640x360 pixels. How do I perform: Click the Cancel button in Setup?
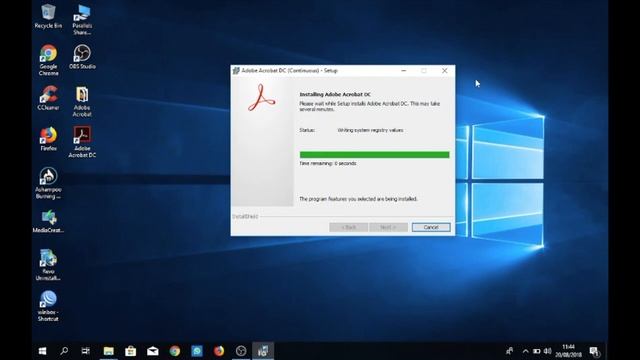point(431,227)
